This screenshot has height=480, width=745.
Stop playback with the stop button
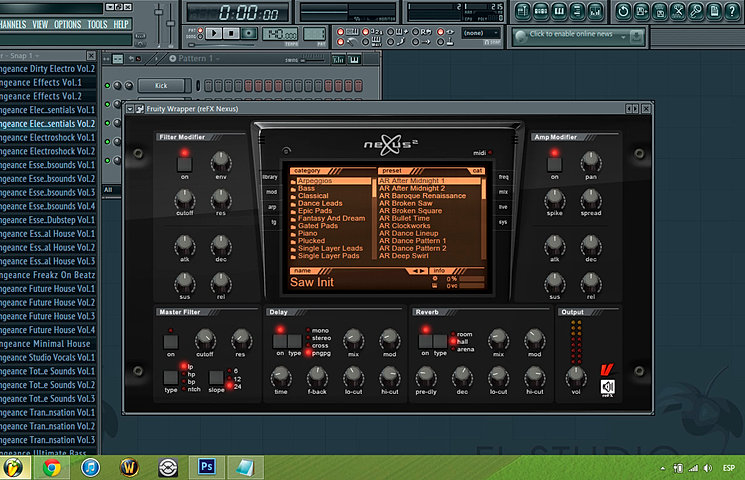click(231, 33)
